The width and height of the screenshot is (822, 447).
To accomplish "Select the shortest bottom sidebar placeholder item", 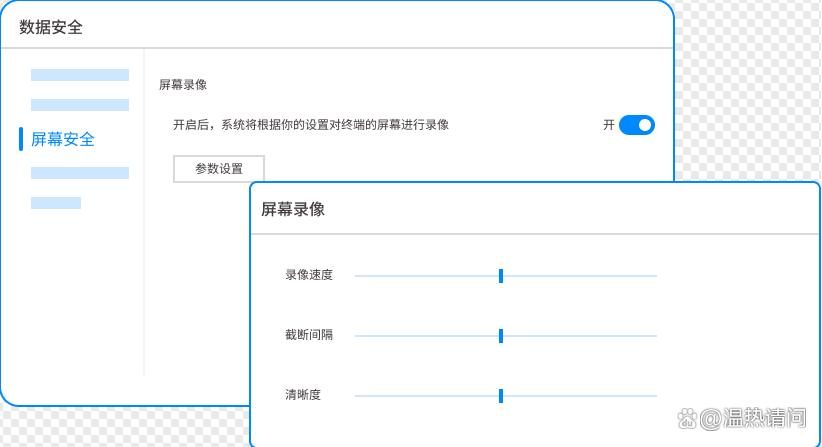I will (56, 203).
